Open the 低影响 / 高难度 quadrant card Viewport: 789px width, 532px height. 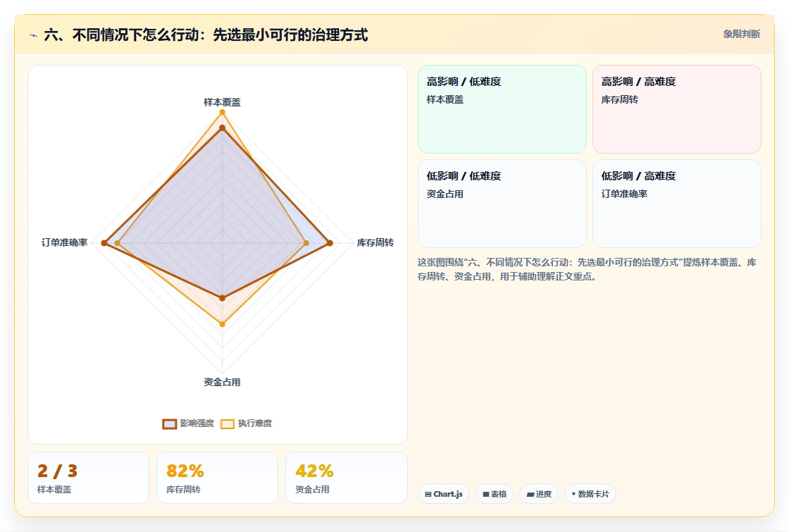coord(677,204)
